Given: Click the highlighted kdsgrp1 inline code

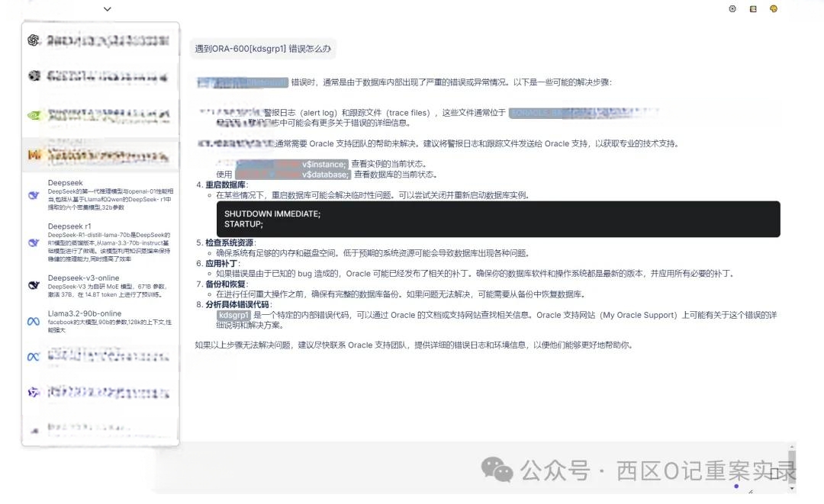Looking at the screenshot, I should [233, 315].
